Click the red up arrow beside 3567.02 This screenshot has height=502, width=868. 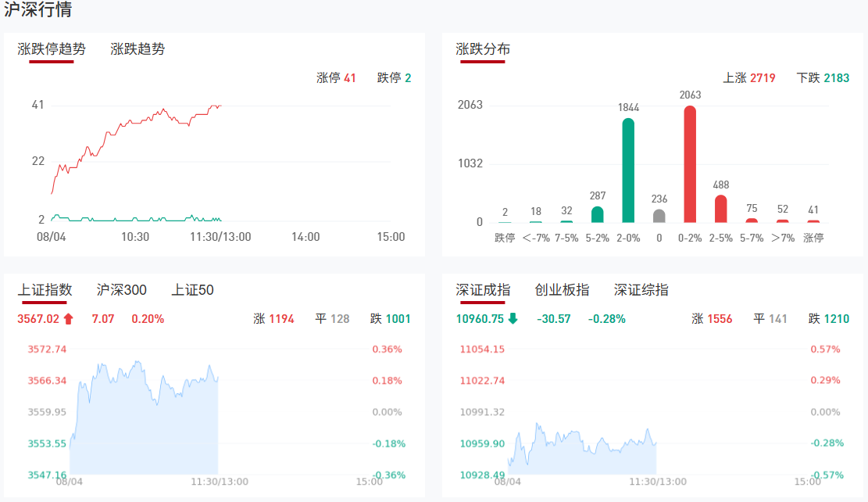(x=69, y=319)
